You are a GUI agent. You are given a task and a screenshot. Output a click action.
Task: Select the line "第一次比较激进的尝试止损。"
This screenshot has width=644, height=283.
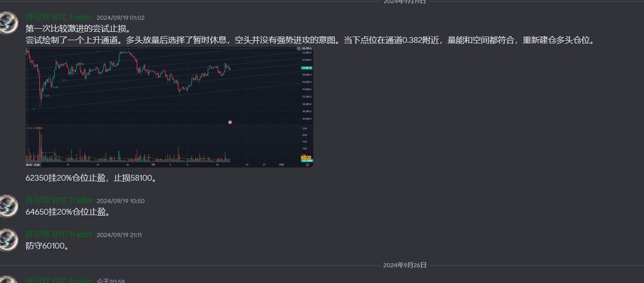(78, 28)
